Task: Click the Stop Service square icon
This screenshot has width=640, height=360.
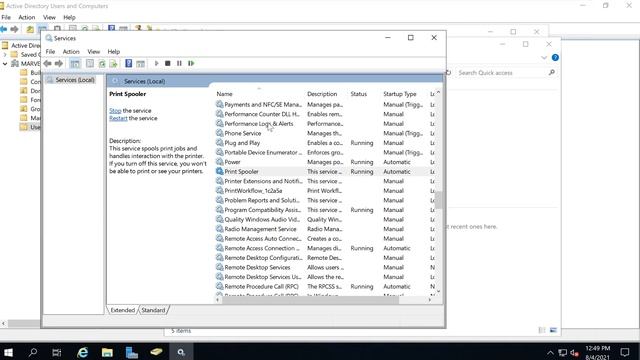Action: tap(167, 63)
